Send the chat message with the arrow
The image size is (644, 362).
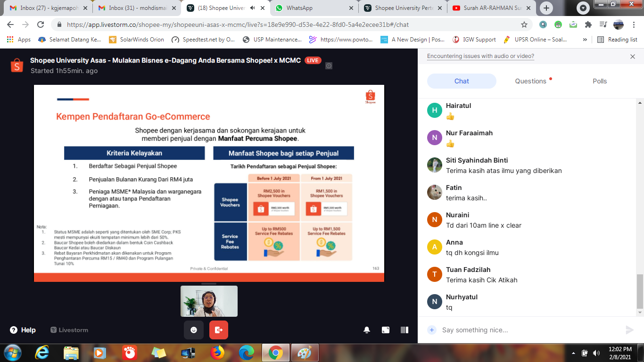coord(629,330)
